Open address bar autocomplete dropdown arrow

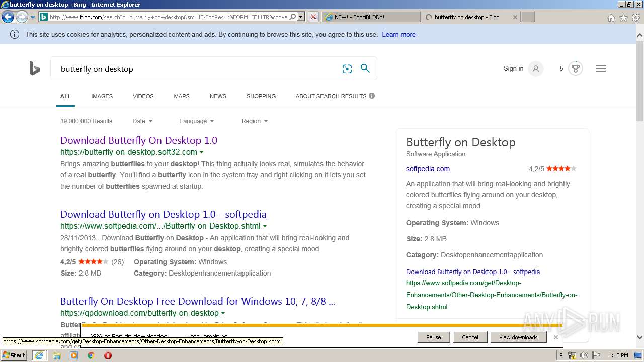coord(301,17)
